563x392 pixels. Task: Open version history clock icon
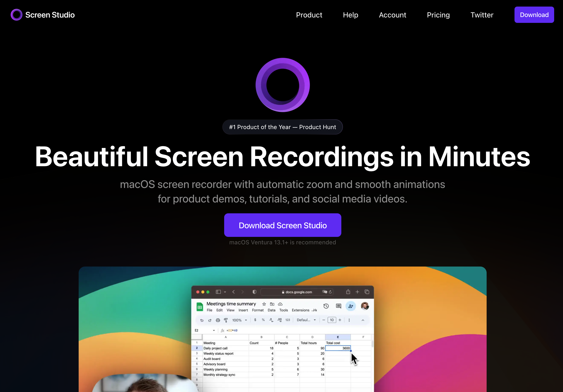click(326, 306)
